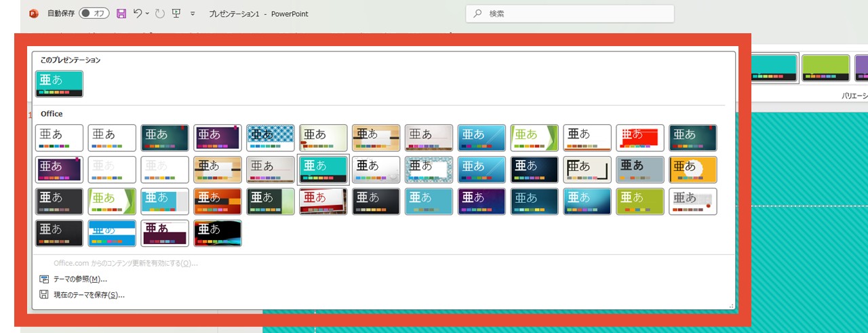The image size is (868, 333).
Task: Click the PowerPoint app logo icon
Action: coord(34,14)
